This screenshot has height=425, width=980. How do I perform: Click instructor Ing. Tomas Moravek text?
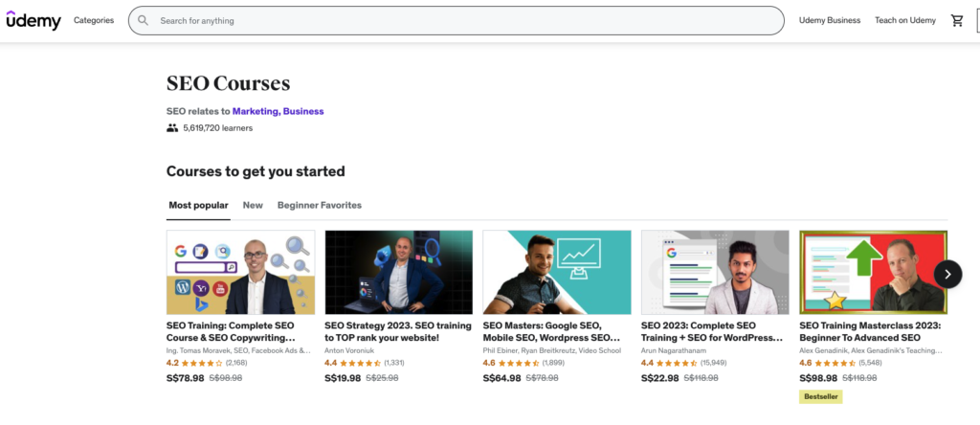(238, 350)
